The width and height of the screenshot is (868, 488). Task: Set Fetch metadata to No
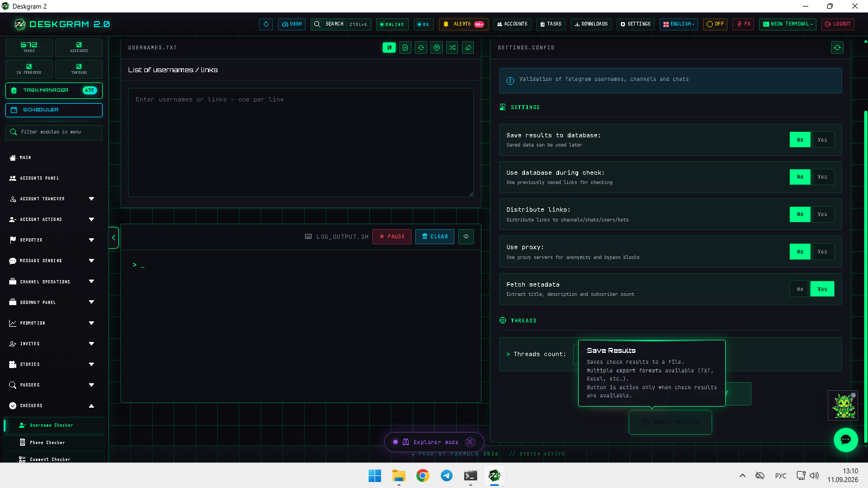pyautogui.click(x=800, y=289)
